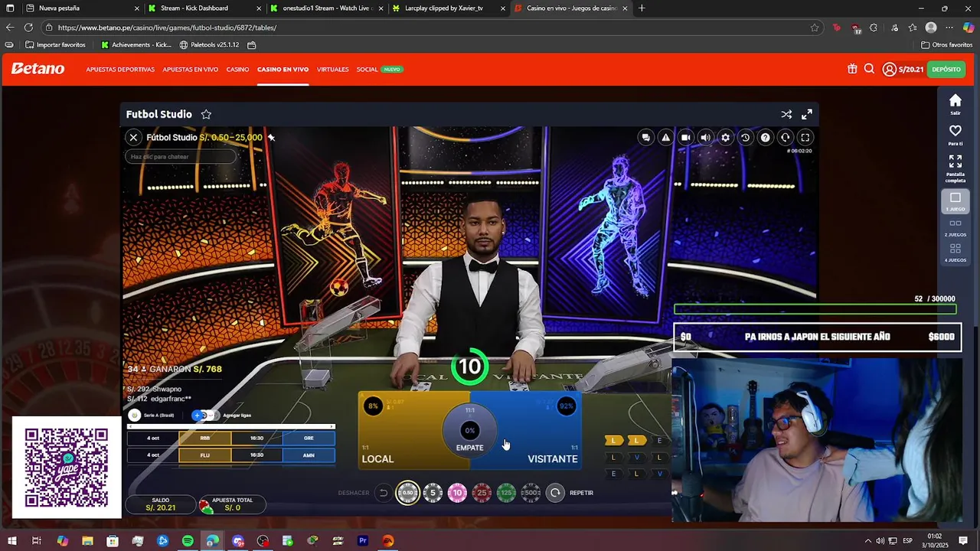Select 2 JUEGOS layout option

pos(955,227)
